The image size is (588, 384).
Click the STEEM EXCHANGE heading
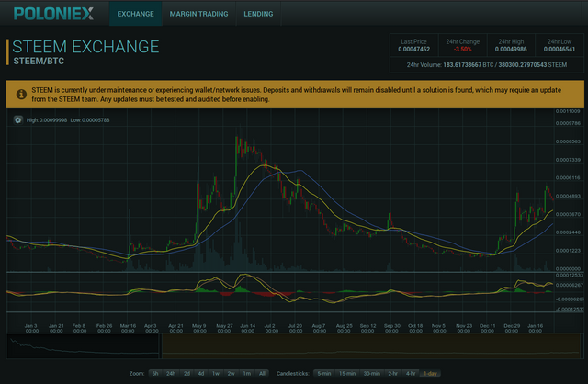tap(85, 47)
